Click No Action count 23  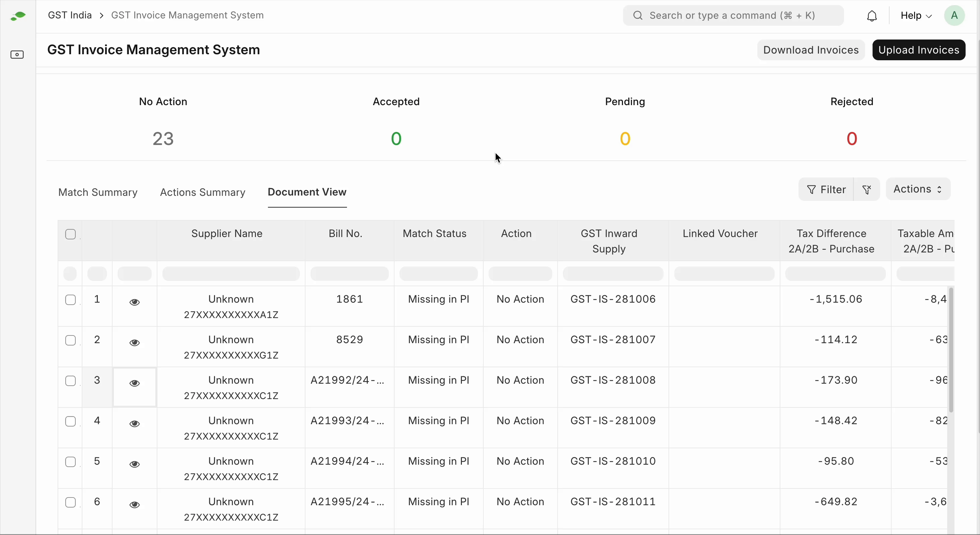point(163,138)
